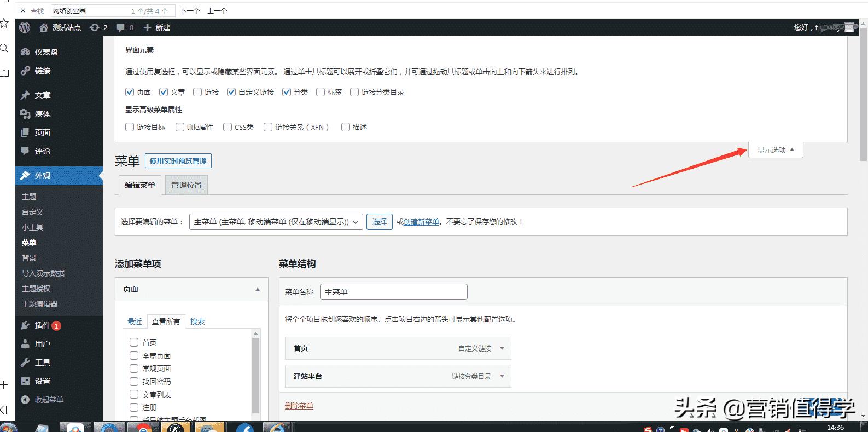Click the 工具 wrench icon in sidebar
This screenshot has width=868, height=432.
(x=25, y=362)
